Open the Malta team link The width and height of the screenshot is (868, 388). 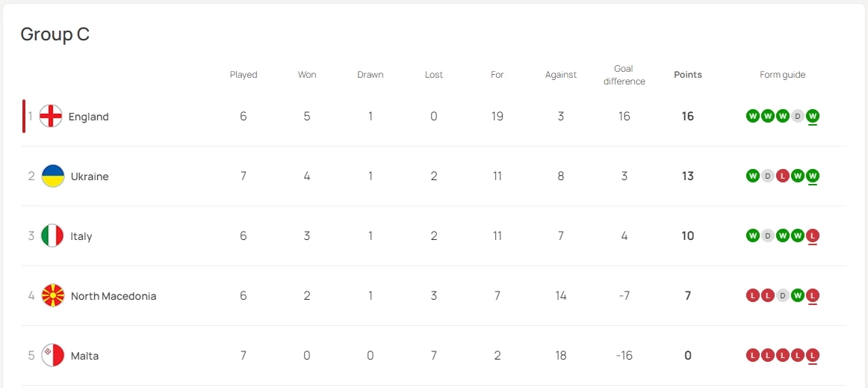(84, 356)
